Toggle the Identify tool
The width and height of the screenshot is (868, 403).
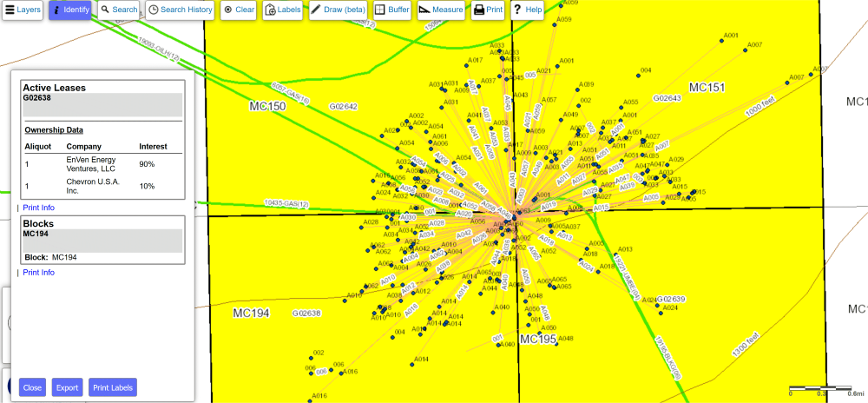click(x=70, y=10)
